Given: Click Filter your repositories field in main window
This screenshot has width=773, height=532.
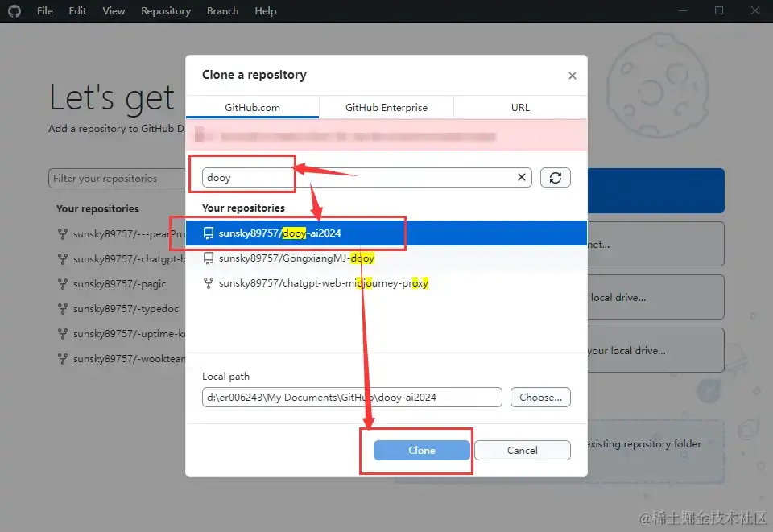Looking at the screenshot, I should pos(117,179).
